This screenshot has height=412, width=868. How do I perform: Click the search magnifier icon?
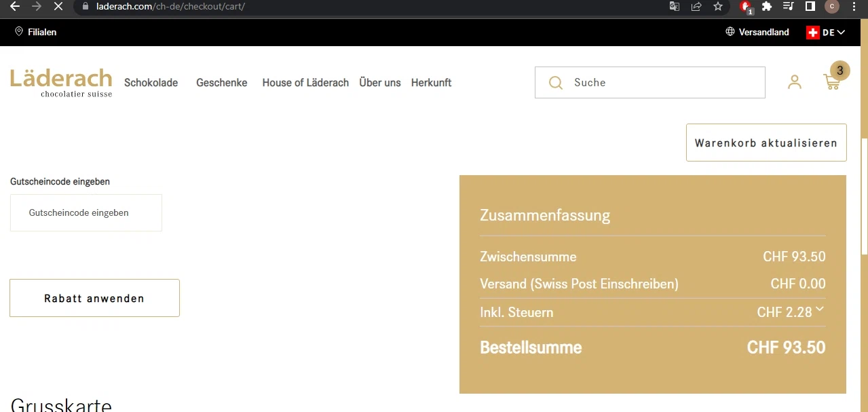[x=556, y=83]
